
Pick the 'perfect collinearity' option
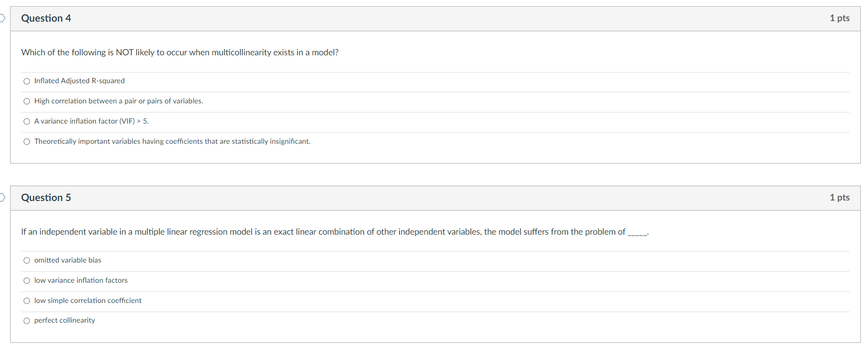click(27, 320)
